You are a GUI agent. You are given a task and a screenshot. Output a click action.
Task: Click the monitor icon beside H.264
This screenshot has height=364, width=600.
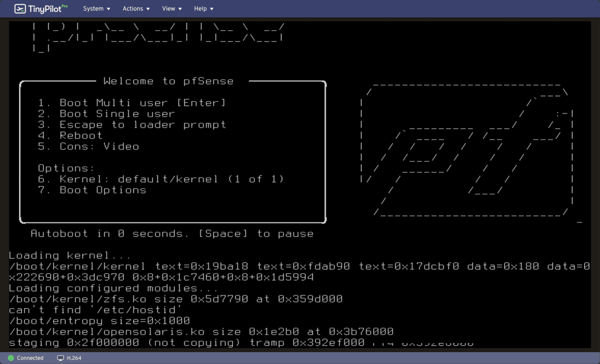(x=60, y=358)
